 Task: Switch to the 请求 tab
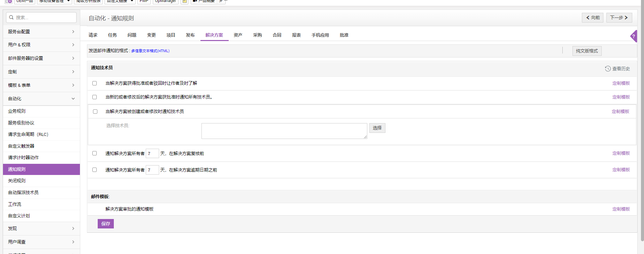[93, 35]
